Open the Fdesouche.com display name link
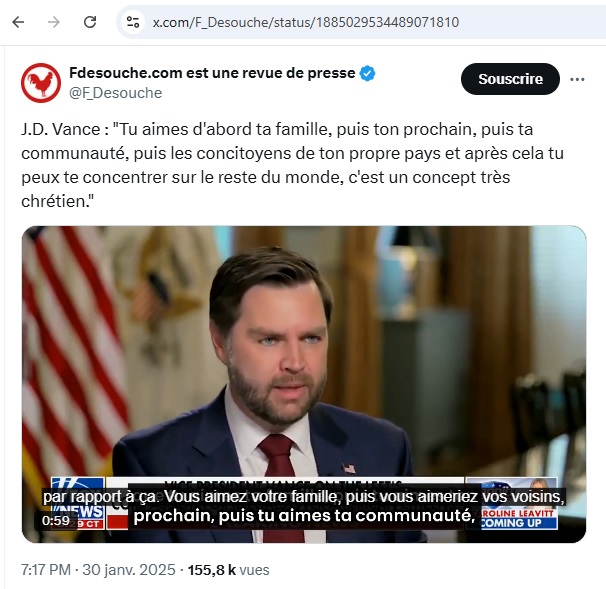Image resolution: width=606 pixels, height=589 pixels. tap(212, 74)
